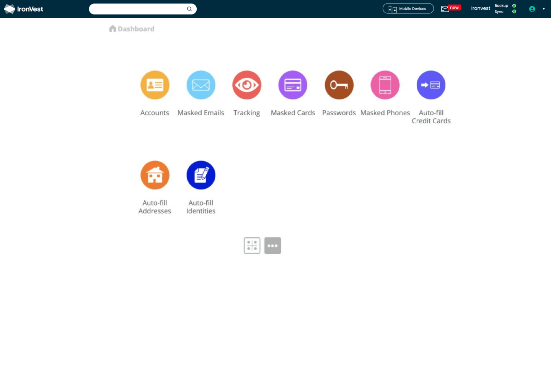This screenshot has height=392, width=551.
Task: Click the Passwords label text
Action: click(339, 113)
